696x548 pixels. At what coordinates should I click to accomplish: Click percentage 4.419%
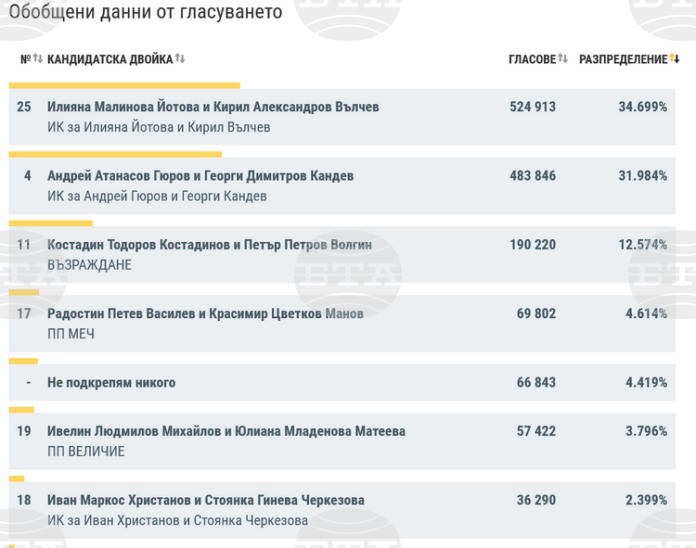pyautogui.click(x=646, y=382)
